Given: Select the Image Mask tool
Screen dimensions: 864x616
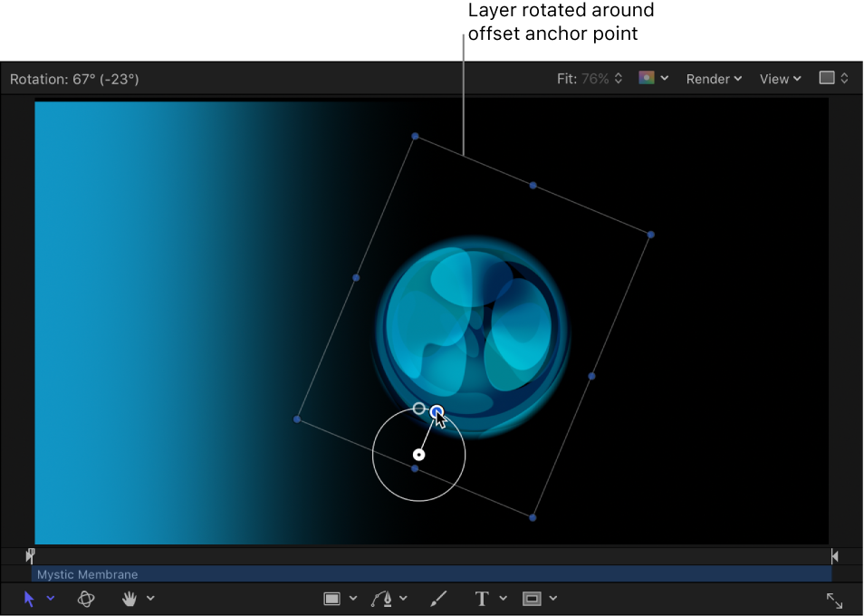Looking at the screenshot, I should click(x=532, y=598).
